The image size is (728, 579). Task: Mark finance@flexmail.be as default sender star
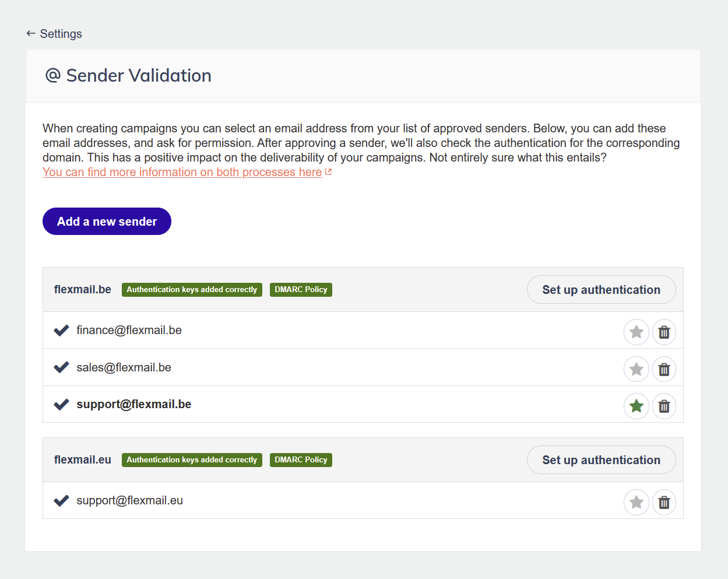tap(636, 332)
